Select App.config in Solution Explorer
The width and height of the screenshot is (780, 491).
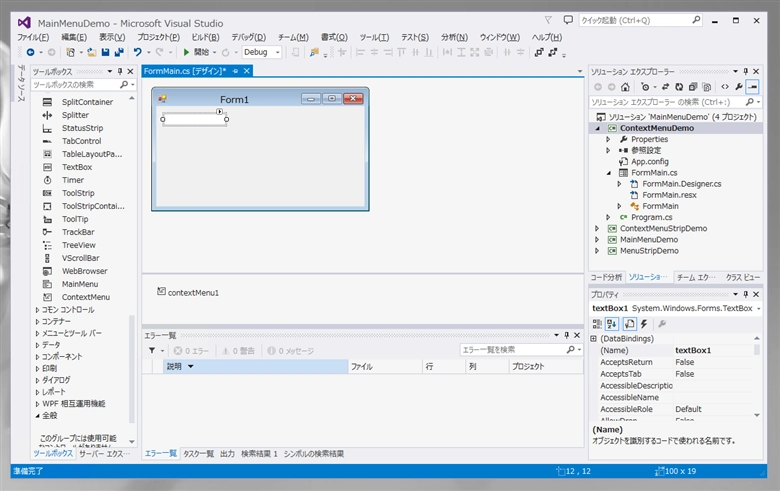649,162
